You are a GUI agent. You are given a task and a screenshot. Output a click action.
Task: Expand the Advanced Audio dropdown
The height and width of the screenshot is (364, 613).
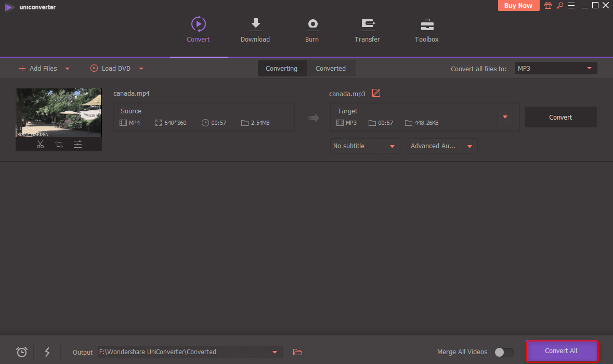[442, 146]
